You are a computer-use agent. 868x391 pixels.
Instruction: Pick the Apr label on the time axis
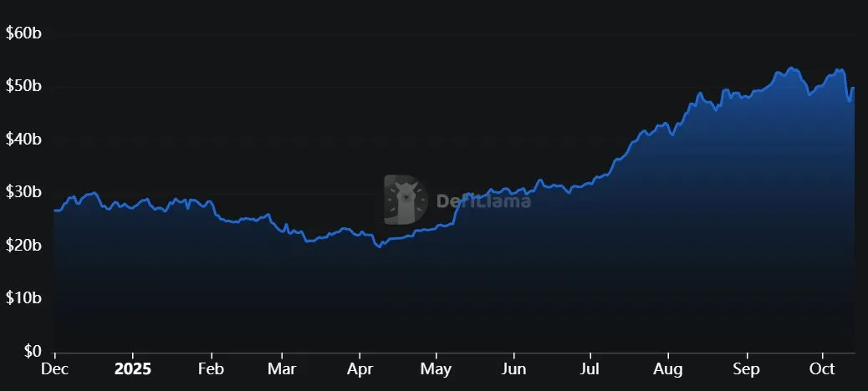point(360,368)
